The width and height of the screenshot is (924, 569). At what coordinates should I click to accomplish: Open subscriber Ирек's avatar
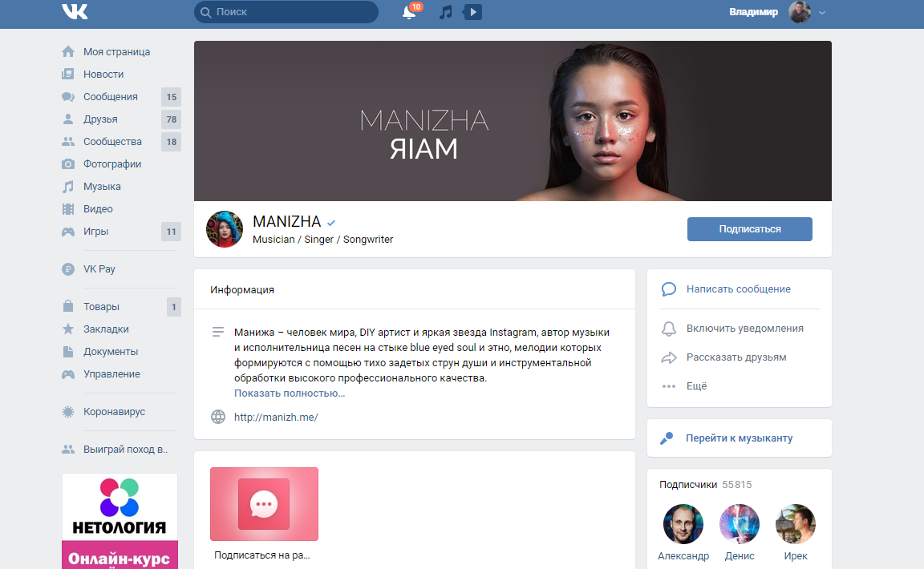click(x=796, y=523)
